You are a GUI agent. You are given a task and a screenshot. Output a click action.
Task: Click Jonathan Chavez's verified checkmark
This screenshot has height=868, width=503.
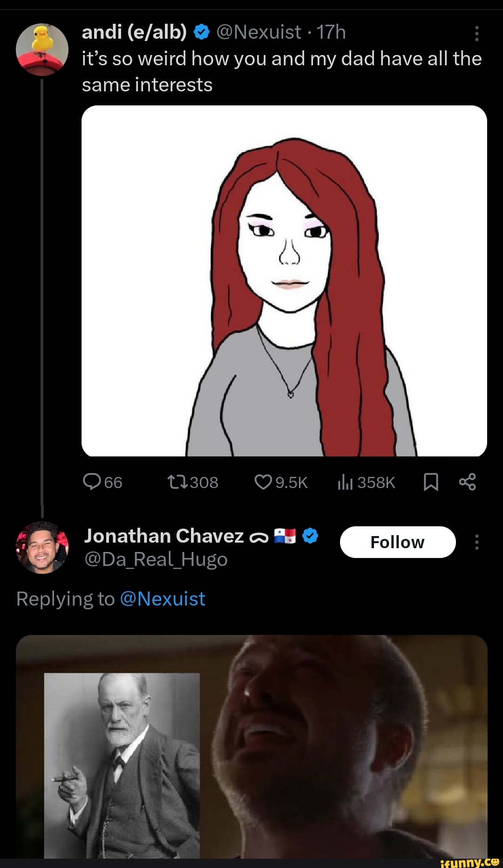tap(311, 536)
